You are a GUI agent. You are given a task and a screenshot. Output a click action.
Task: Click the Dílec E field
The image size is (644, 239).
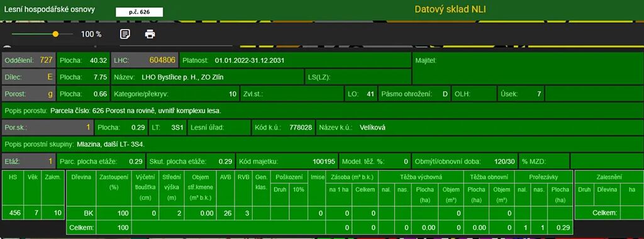(28, 77)
